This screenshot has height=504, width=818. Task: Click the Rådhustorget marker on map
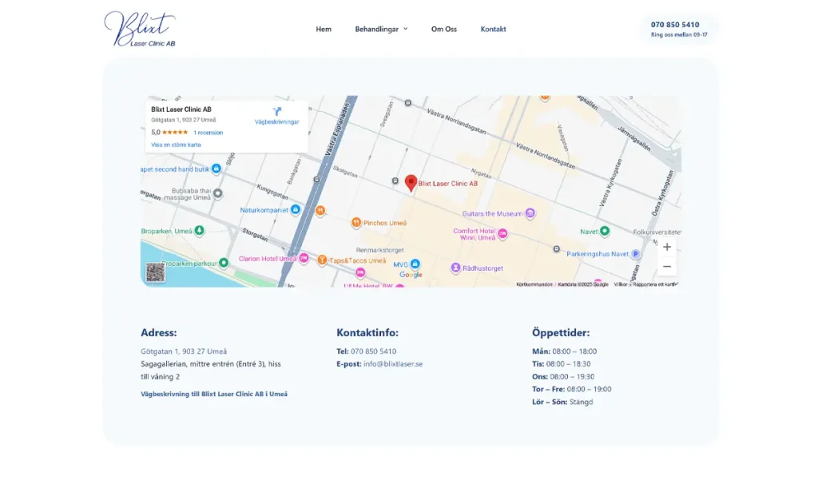[455, 268]
